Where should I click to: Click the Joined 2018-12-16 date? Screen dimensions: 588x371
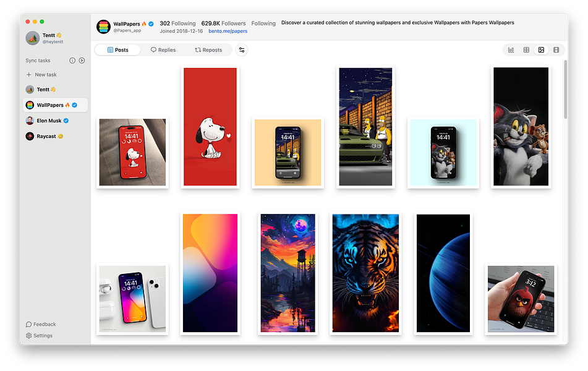click(x=181, y=31)
